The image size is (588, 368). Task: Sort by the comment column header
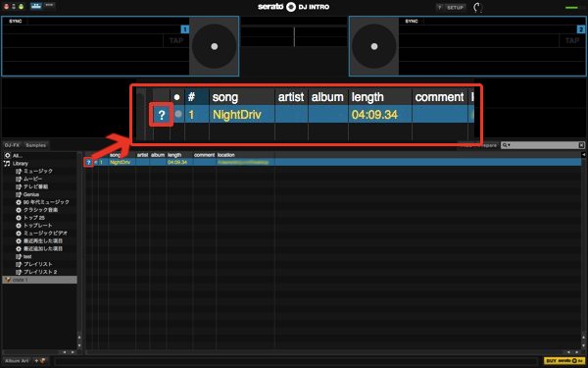point(205,155)
